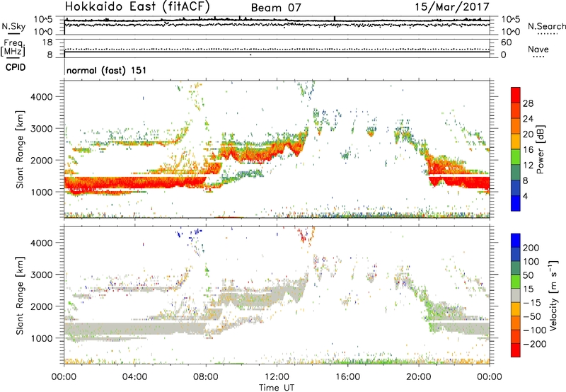566x392 pixels.
Task: Click the '04:00' time axis tick
Action: click(x=134, y=377)
